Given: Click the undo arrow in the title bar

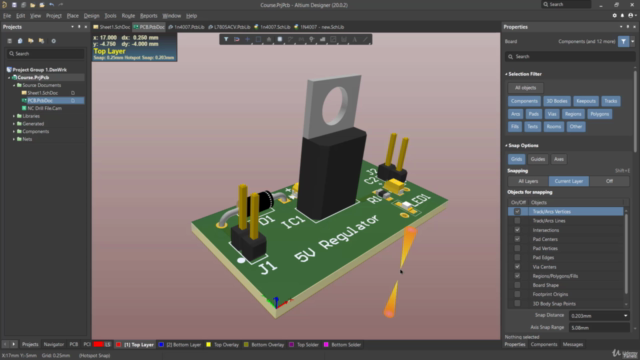Looking at the screenshot, I should coord(51,5).
